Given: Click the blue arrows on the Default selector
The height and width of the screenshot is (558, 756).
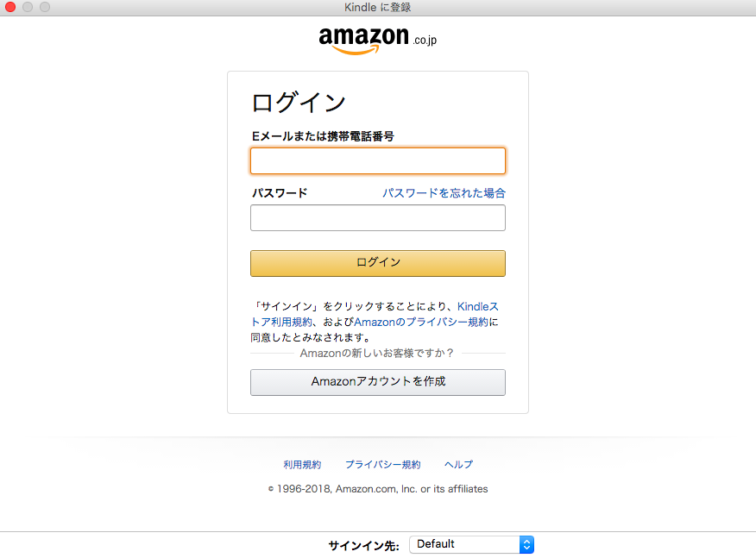Looking at the screenshot, I should pos(526,544).
